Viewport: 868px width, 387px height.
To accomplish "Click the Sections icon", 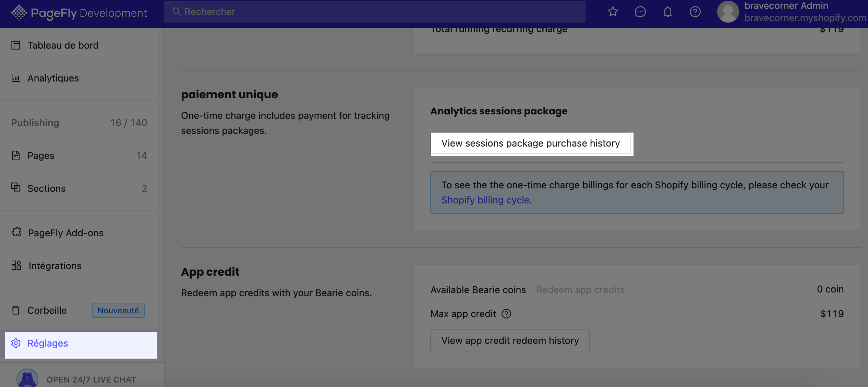I will tap(16, 187).
